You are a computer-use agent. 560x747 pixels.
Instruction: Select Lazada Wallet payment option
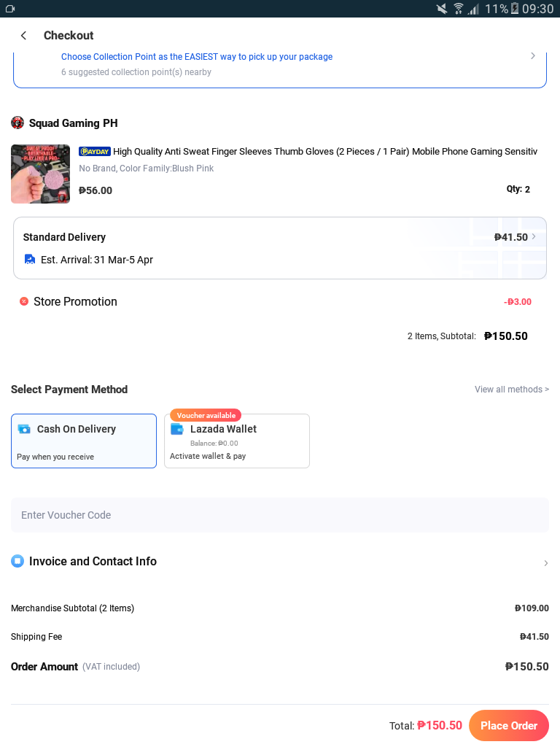237,441
